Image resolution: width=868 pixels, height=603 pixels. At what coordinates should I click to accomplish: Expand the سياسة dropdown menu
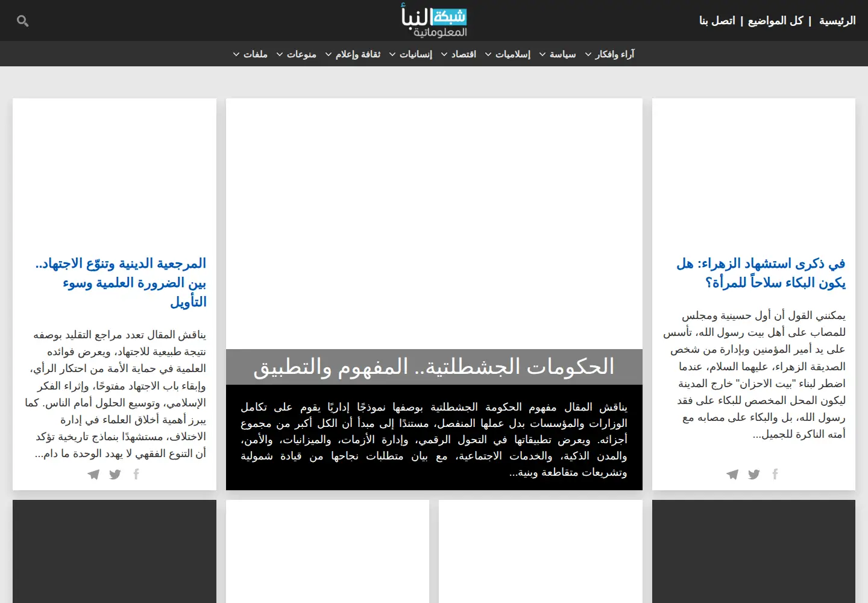[x=558, y=54]
